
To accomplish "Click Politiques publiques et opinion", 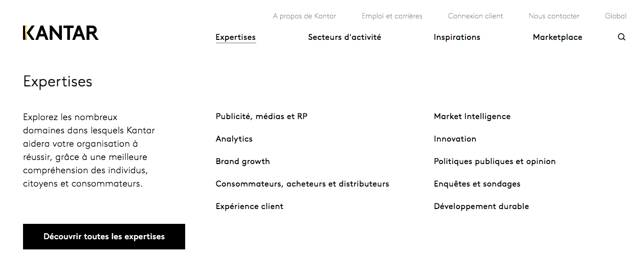I will coord(495,161).
